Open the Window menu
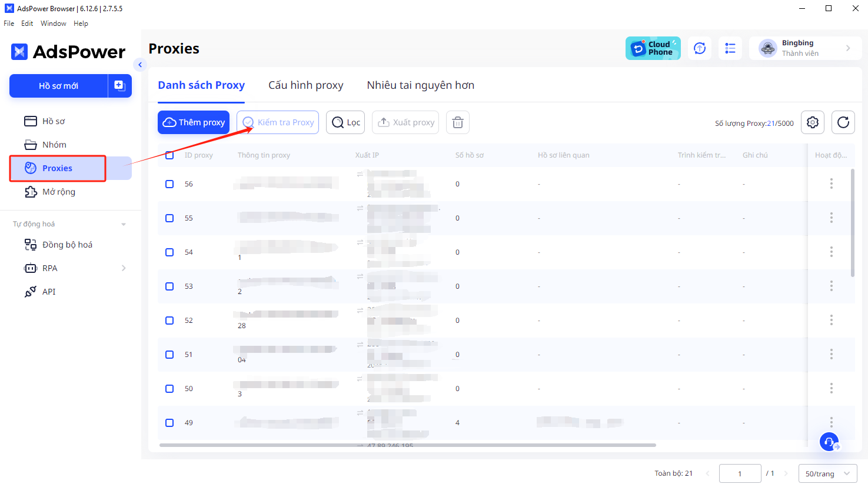 pyautogui.click(x=54, y=24)
